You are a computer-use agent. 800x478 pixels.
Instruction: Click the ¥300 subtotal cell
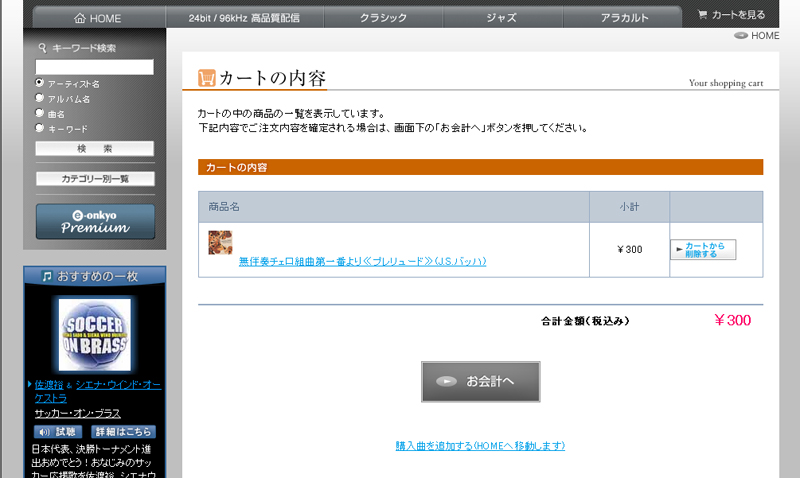630,249
